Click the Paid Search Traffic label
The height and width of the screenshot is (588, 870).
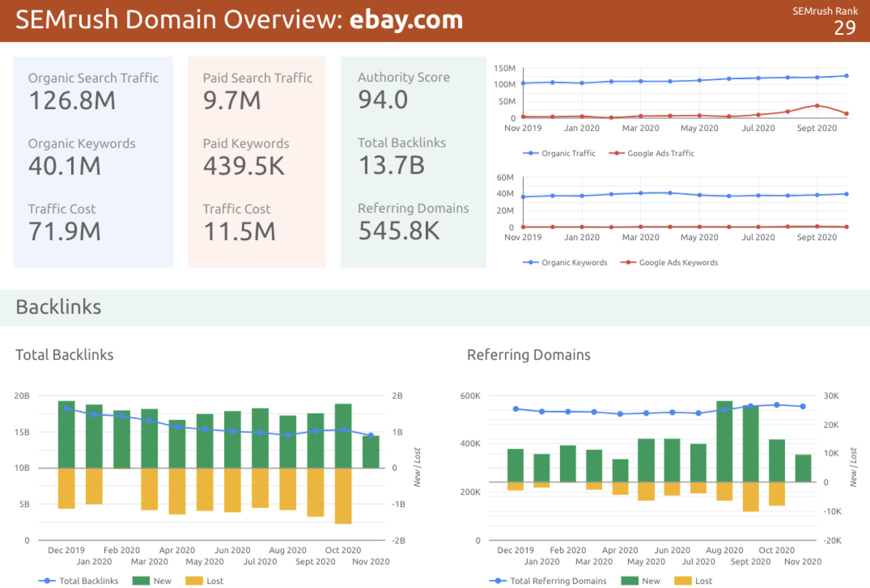[x=258, y=78]
